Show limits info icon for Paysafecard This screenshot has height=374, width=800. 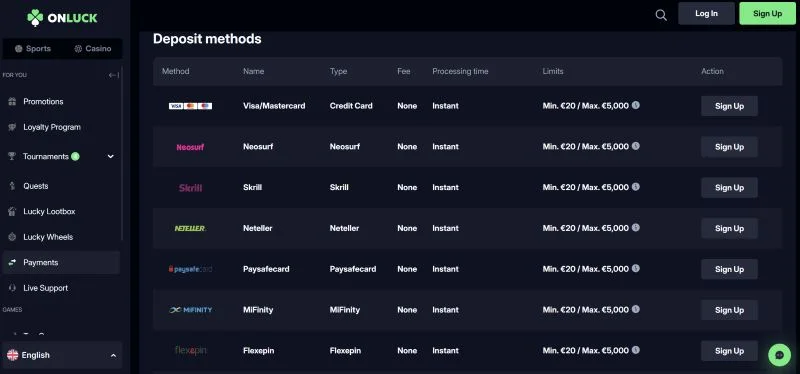pos(636,268)
